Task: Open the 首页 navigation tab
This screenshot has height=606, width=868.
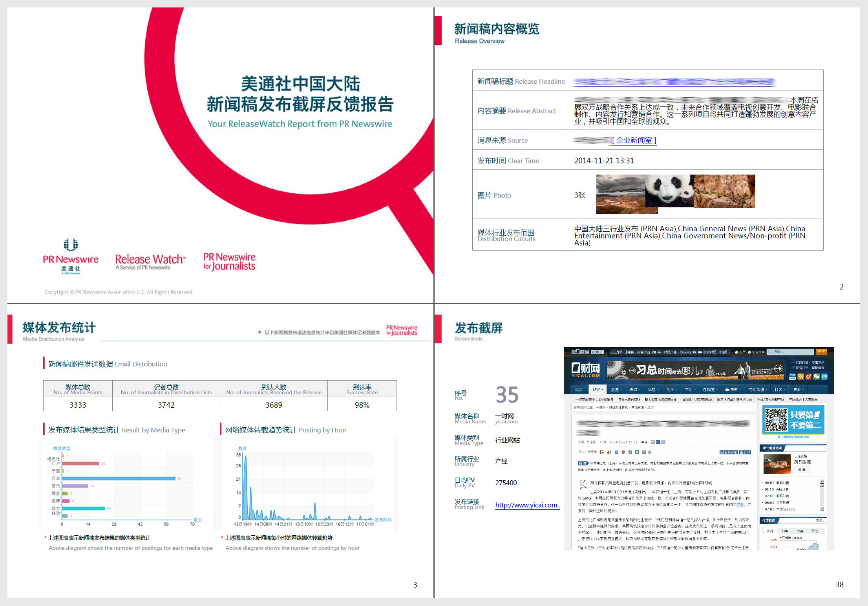Action: pyautogui.click(x=578, y=390)
